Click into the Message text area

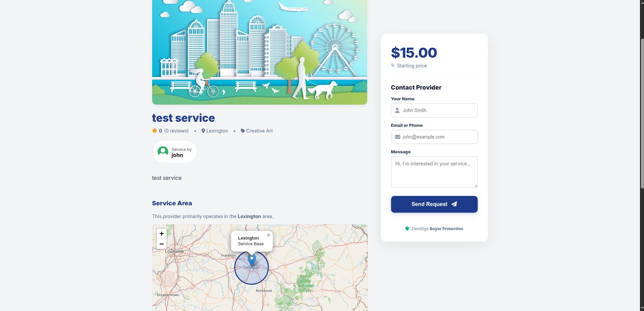tap(434, 172)
